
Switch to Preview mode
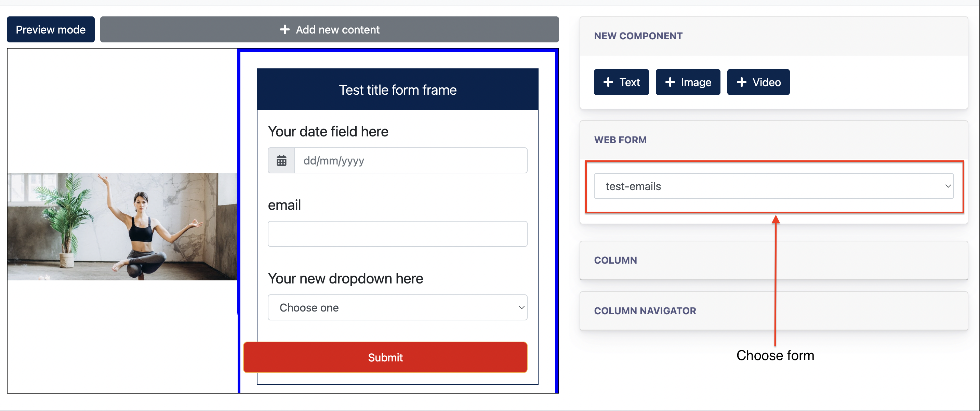[51, 29]
